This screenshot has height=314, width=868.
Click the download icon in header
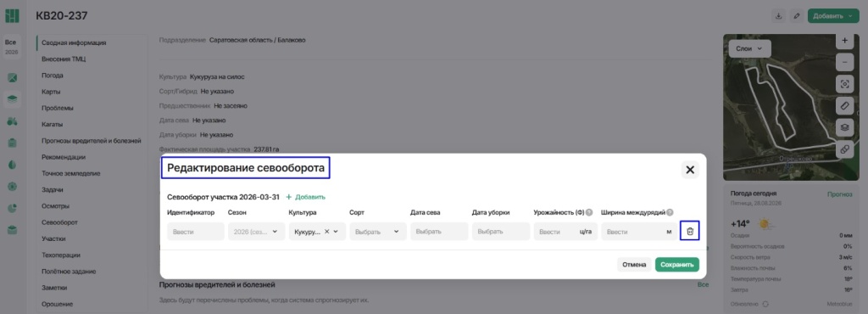[x=778, y=16]
